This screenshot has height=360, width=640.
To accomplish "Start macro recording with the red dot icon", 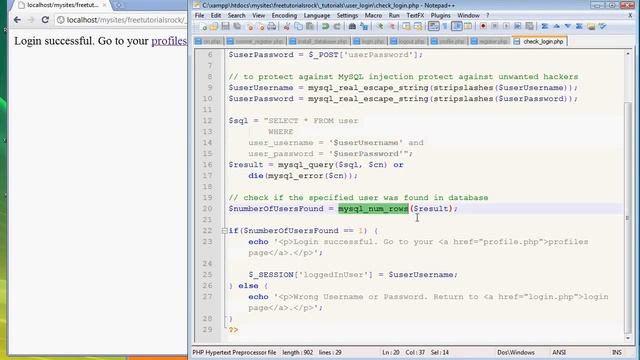I will [x=483, y=26].
